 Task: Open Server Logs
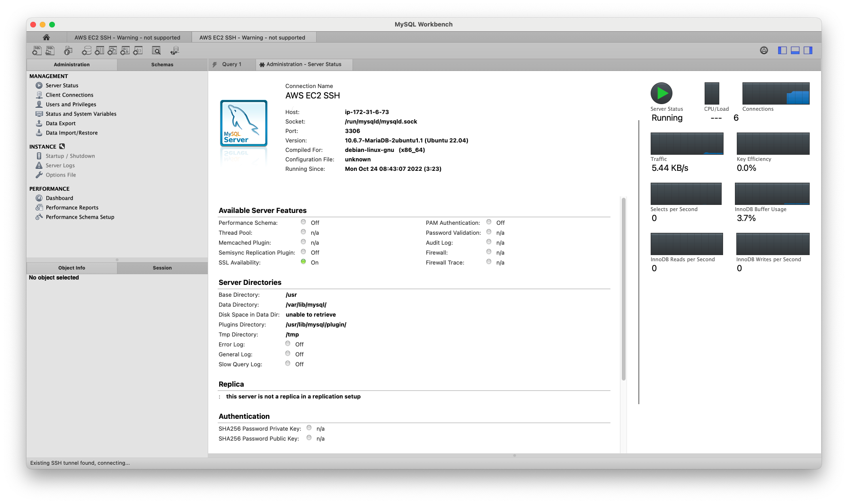pyautogui.click(x=60, y=166)
